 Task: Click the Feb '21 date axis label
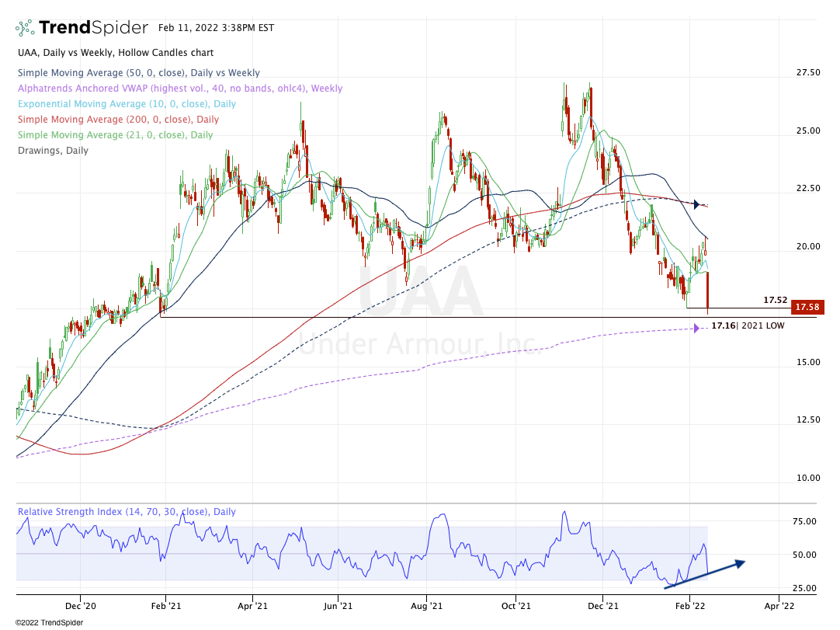[166, 606]
